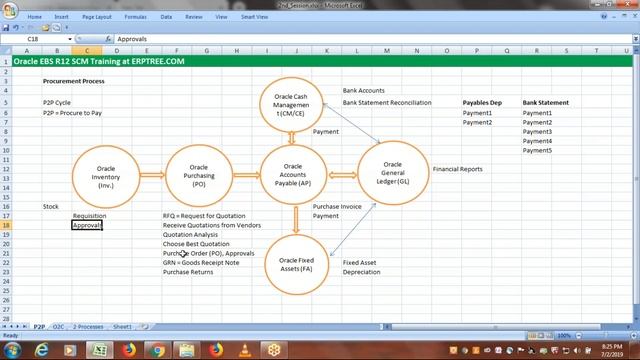Click the Procurement Process heading cell

tap(73, 81)
